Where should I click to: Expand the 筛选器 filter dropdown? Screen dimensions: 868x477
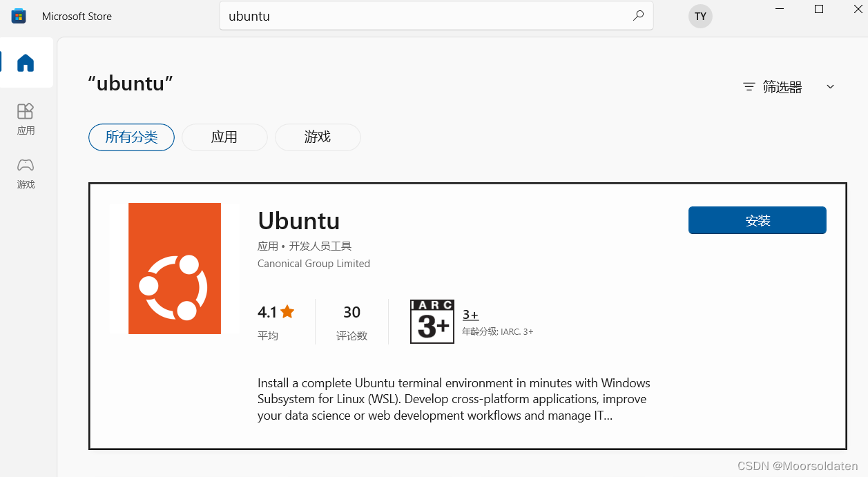(785, 86)
